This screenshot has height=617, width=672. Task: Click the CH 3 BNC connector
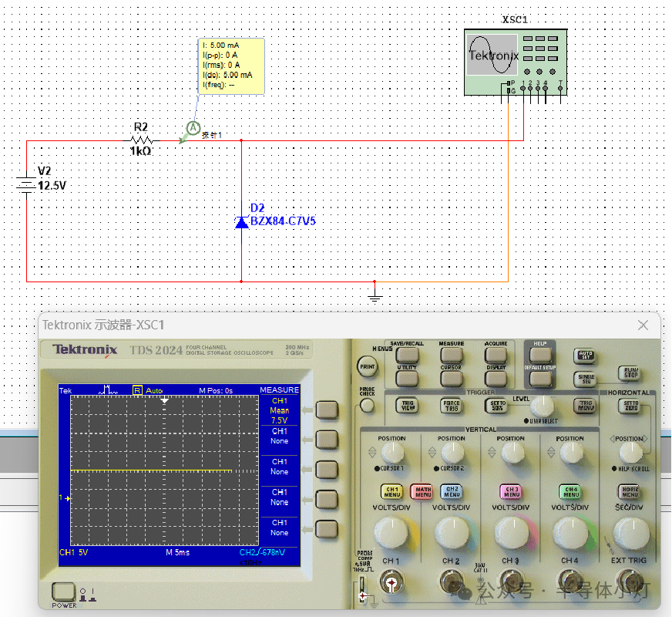[x=510, y=582]
